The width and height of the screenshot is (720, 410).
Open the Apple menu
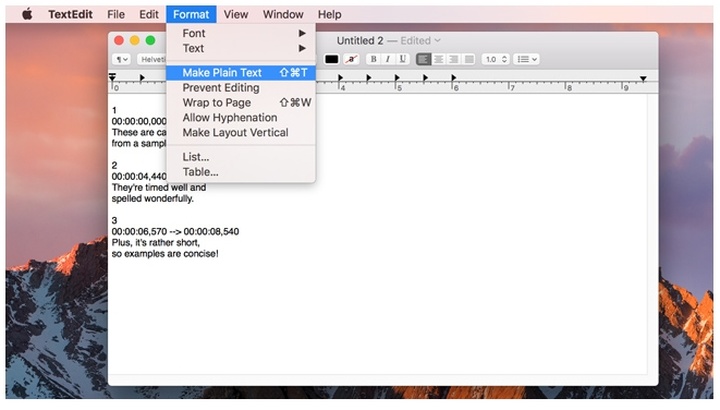click(27, 14)
